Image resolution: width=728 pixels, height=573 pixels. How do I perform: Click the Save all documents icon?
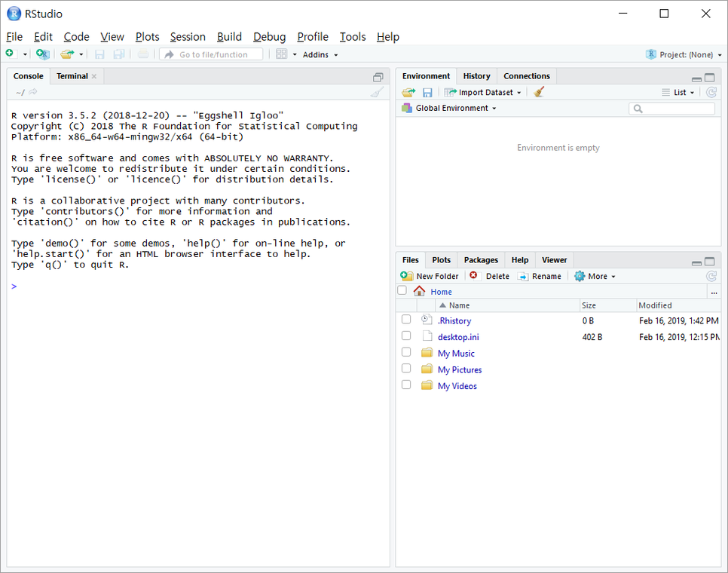tap(119, 54)
